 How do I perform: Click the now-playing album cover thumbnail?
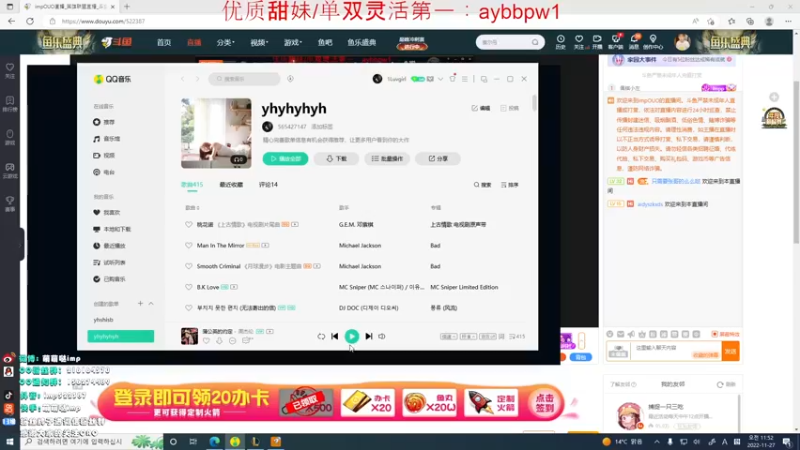[189, 336]
